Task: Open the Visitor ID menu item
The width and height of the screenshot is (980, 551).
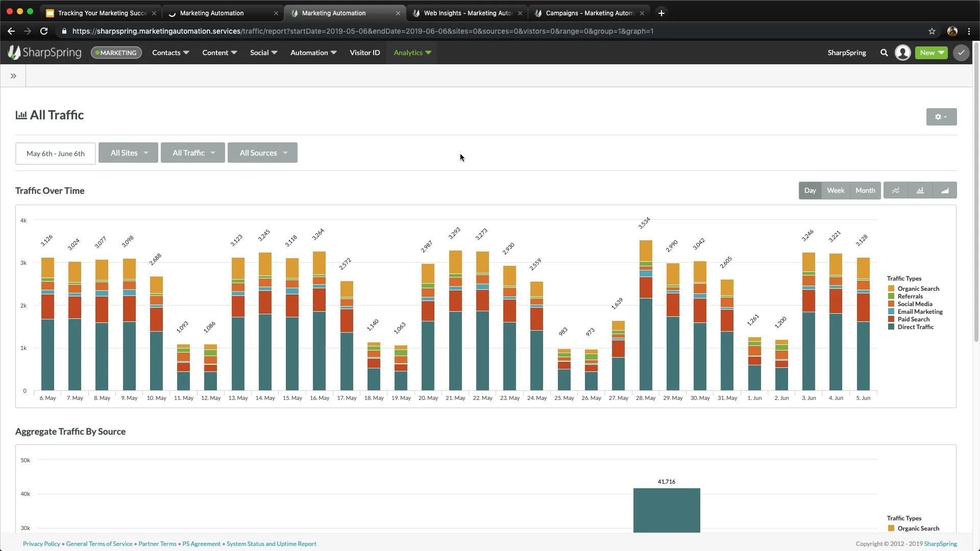Action: click(364, 53)
